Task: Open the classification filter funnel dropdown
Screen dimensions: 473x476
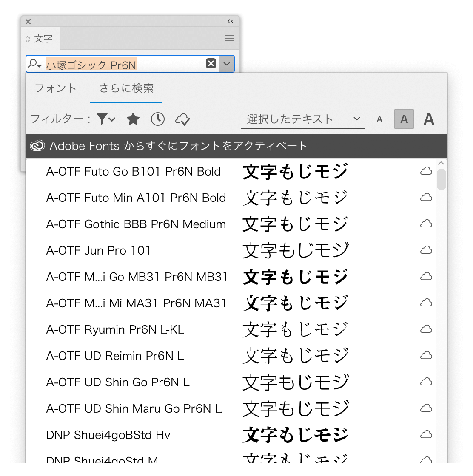Action: pyautogui.click(x=106, y=119)
